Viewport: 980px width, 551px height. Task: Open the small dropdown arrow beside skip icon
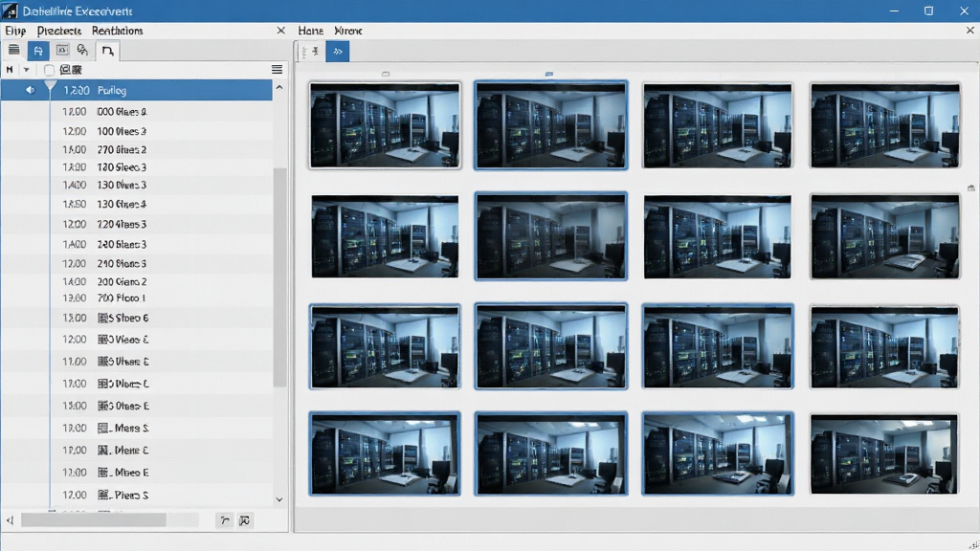[x=26, y=69]
